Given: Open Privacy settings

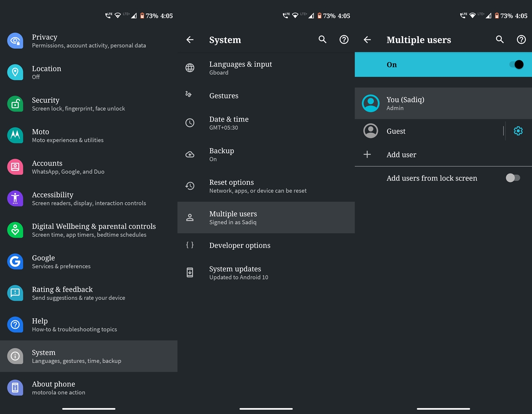Looking at the screenshot, I should pos(89,41).
